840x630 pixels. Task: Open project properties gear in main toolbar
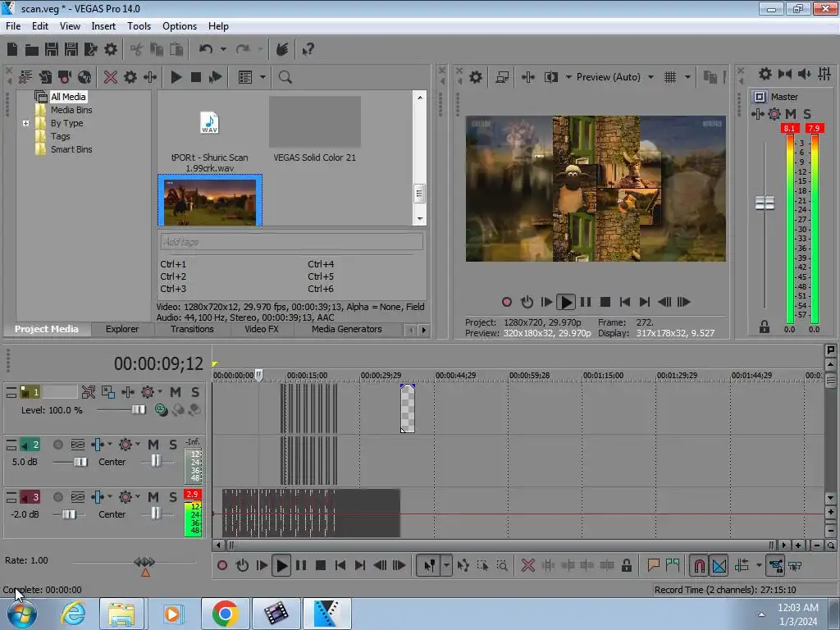click(111, 50)
